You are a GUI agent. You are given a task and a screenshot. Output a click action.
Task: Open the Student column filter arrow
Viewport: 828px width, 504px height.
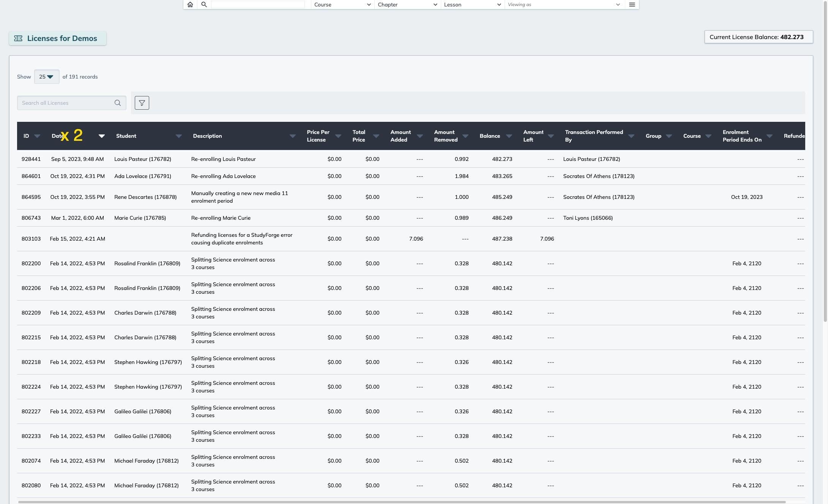coord(179,136)
